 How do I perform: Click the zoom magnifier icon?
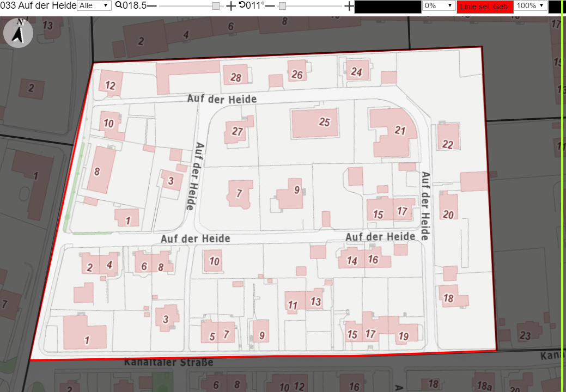[118, 5]
